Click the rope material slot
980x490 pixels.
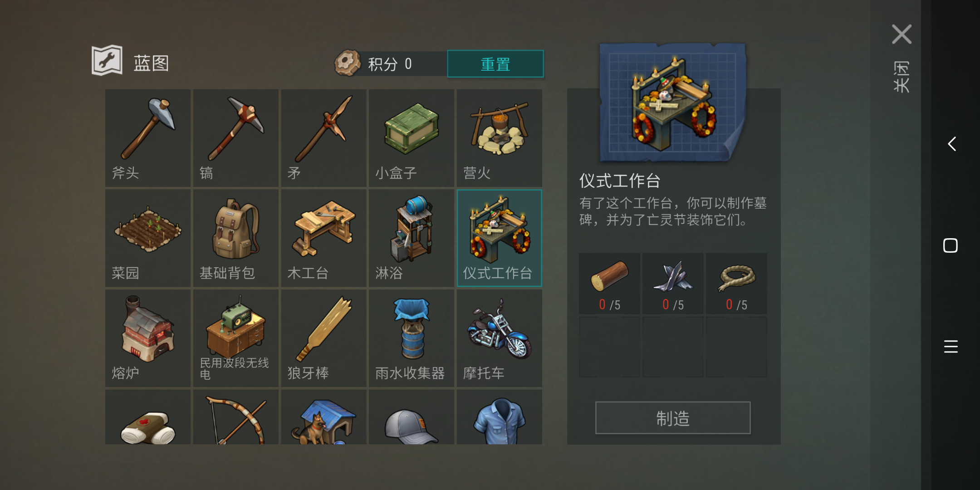click(x=736, y=284)
